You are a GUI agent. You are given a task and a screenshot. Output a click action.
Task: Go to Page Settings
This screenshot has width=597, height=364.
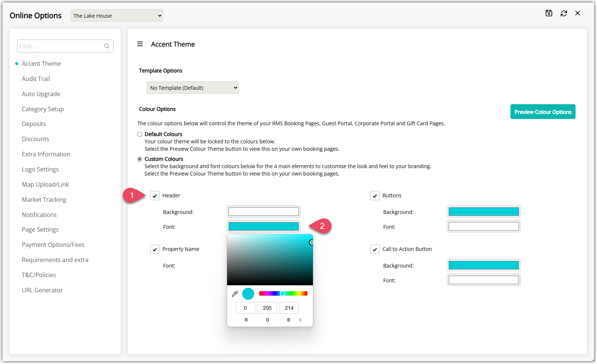(40, 229)
